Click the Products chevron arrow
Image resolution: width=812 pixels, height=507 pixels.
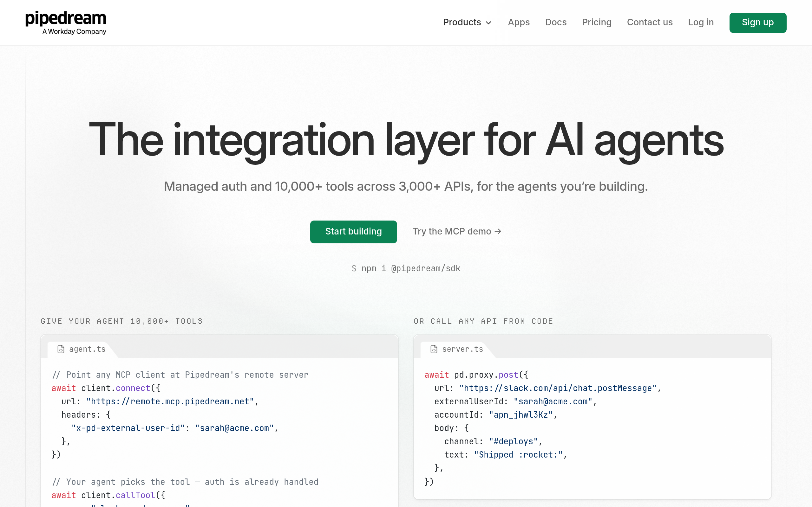pyautogui.click(x=488, y=23)
